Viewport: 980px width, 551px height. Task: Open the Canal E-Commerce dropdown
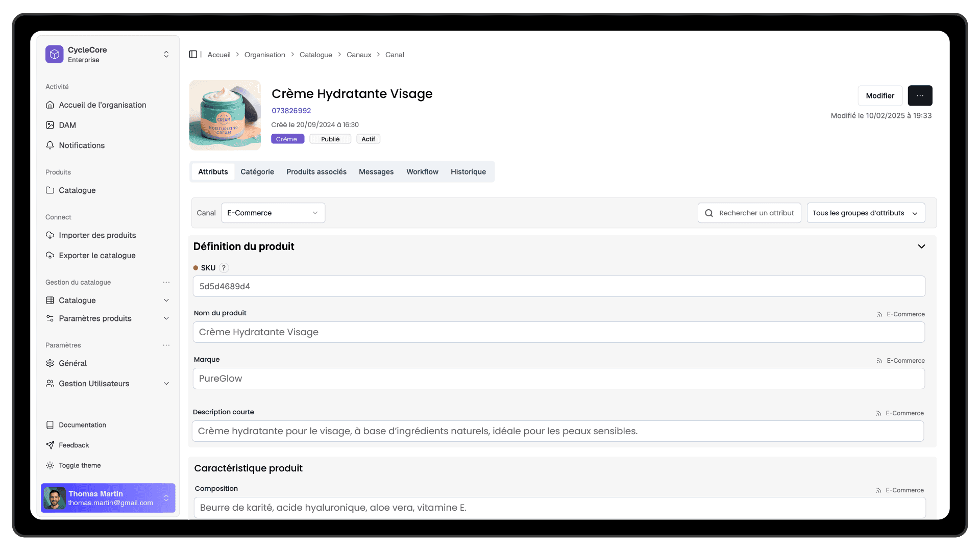click(x=273, y=213)
